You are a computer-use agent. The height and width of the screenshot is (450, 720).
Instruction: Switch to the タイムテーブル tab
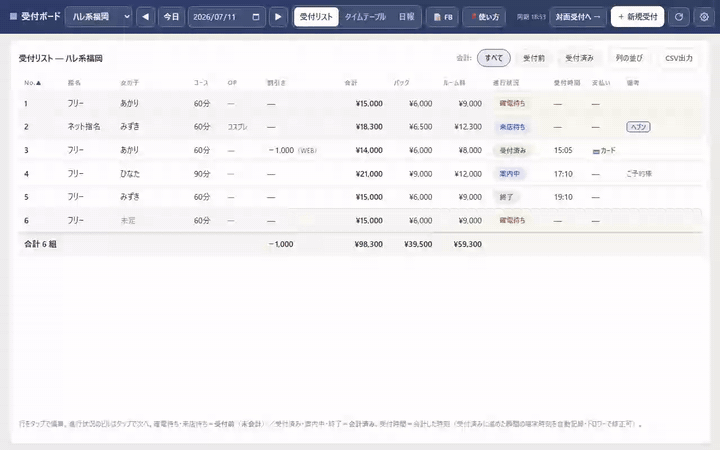365,17
